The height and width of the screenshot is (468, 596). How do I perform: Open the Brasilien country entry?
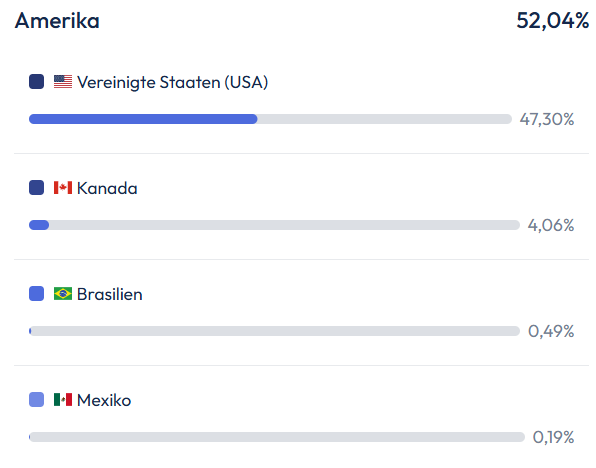point(109,295)
